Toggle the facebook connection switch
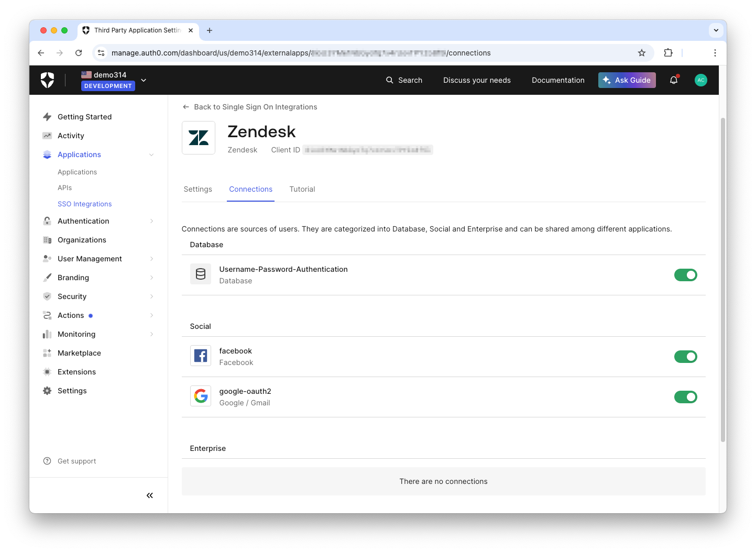756x552 pixels. coord(686,357)
